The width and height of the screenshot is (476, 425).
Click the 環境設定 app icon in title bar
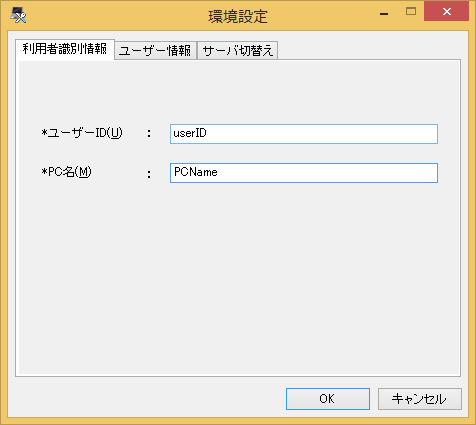(18, 15)
